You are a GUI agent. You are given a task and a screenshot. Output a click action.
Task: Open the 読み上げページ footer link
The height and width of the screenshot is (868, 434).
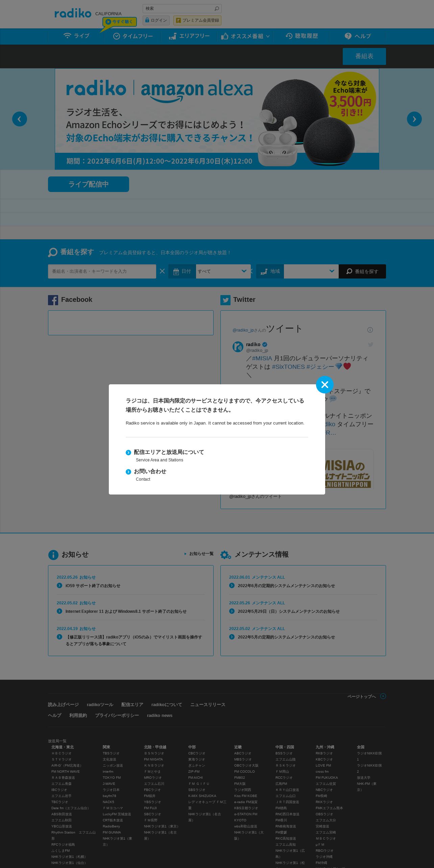63,704
